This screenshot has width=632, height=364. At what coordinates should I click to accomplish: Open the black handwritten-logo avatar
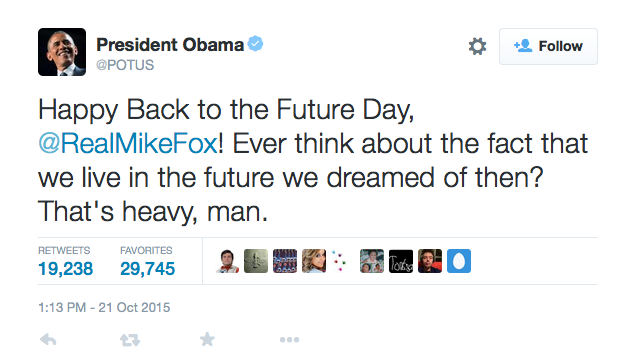point(401,261)
